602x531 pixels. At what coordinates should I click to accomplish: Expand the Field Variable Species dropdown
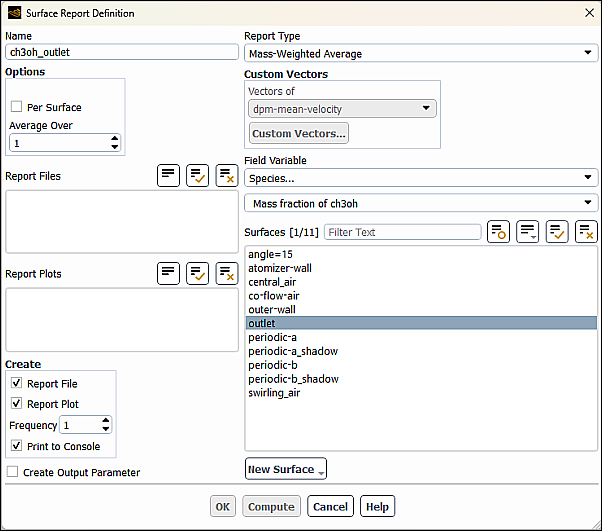(420, 178)
